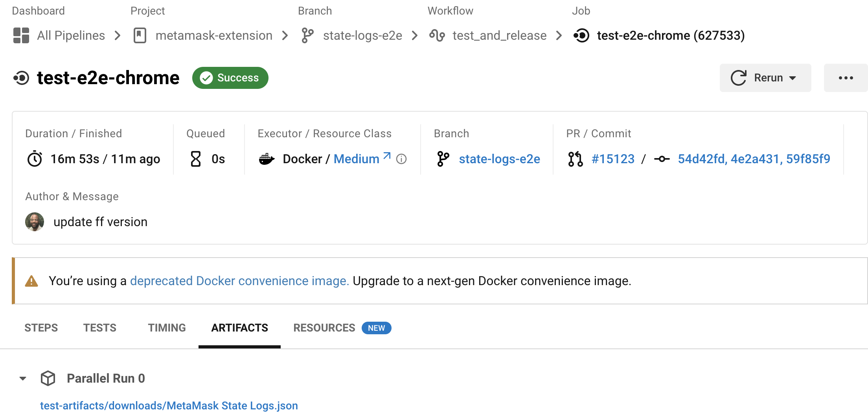Click the pull request icon beside #15123

tap(576, 159)
